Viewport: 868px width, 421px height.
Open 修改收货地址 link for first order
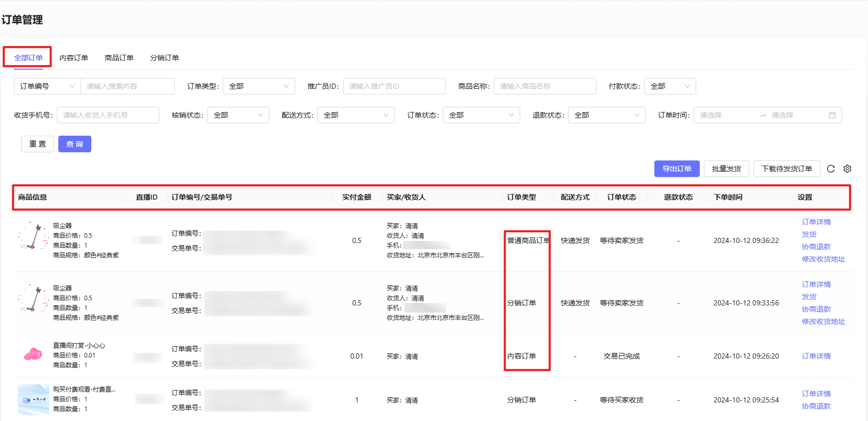823,259
